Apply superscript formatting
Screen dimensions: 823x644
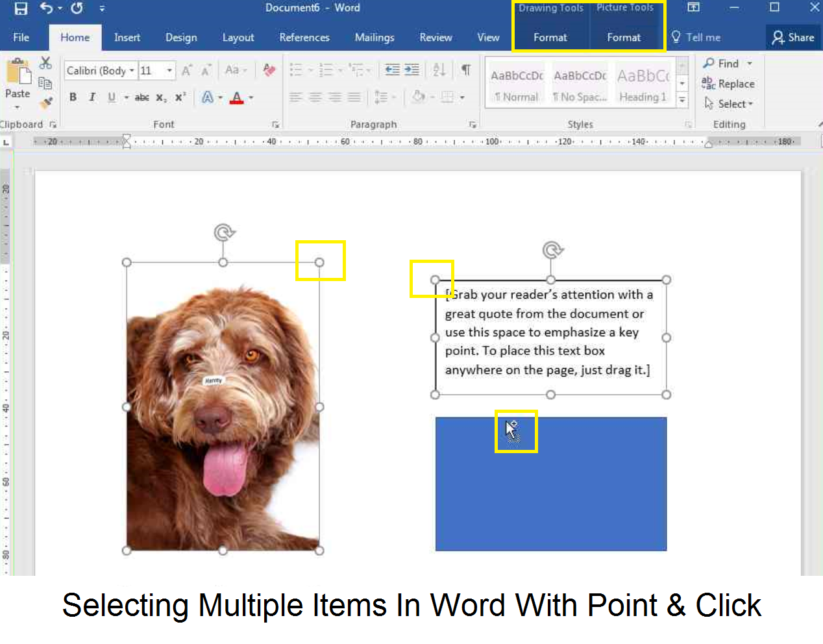180,97
